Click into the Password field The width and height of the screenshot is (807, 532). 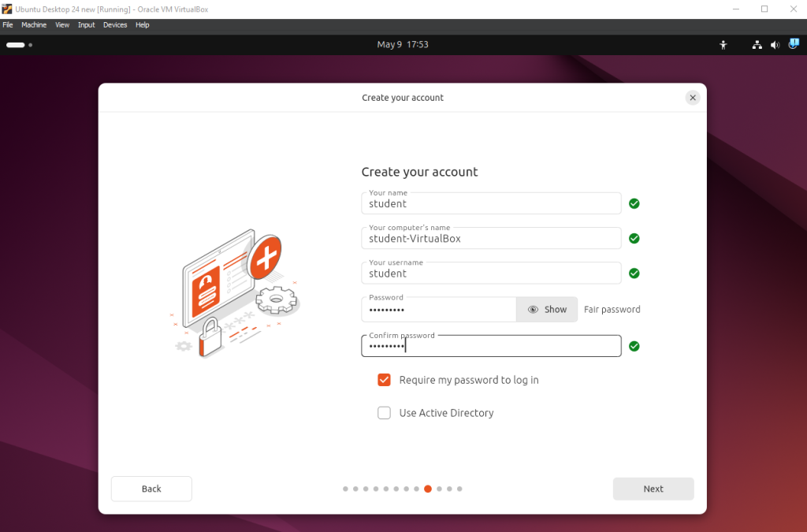tap(439, 309)
